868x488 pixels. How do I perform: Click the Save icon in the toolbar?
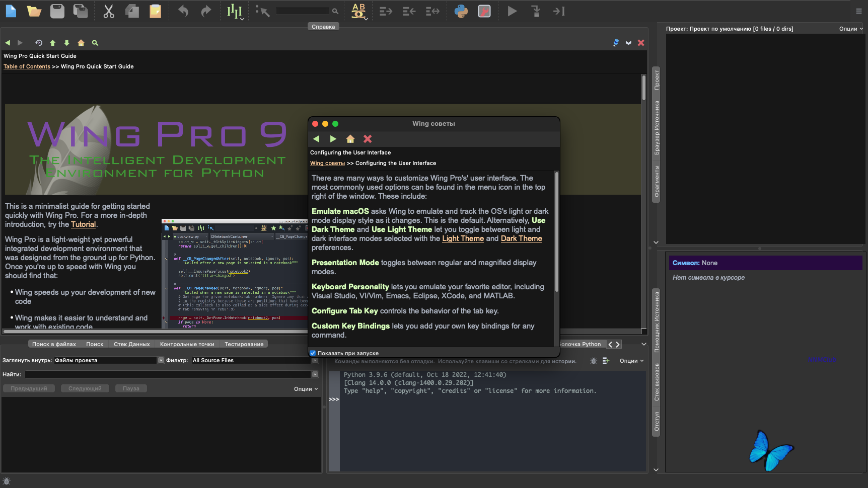(57, 11)
